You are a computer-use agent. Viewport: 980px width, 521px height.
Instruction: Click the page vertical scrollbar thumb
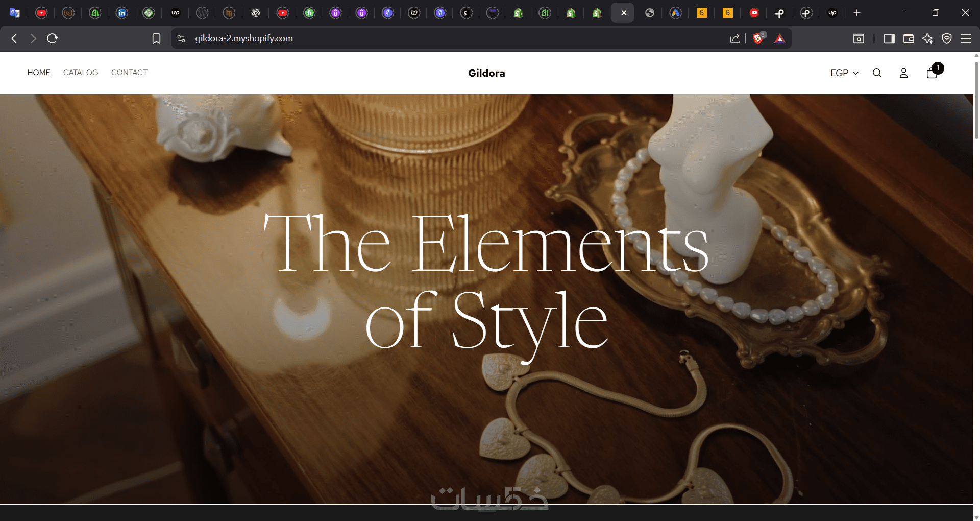point(976,100)
